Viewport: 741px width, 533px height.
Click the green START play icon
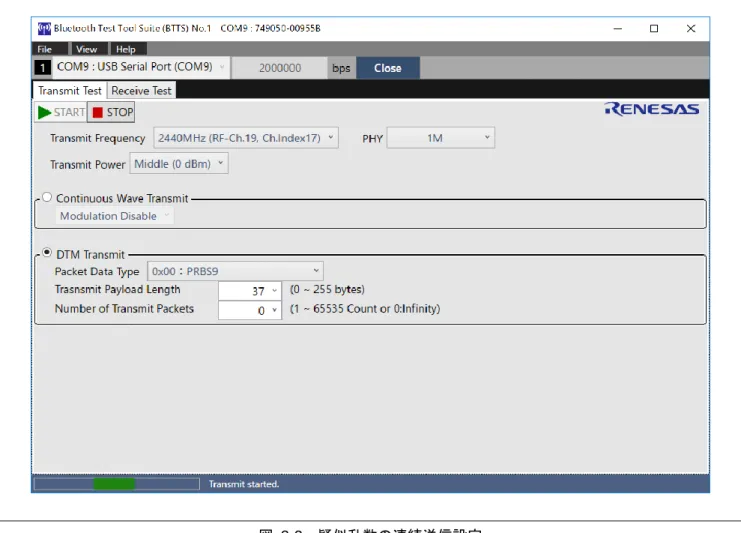(x=44, y=112)
